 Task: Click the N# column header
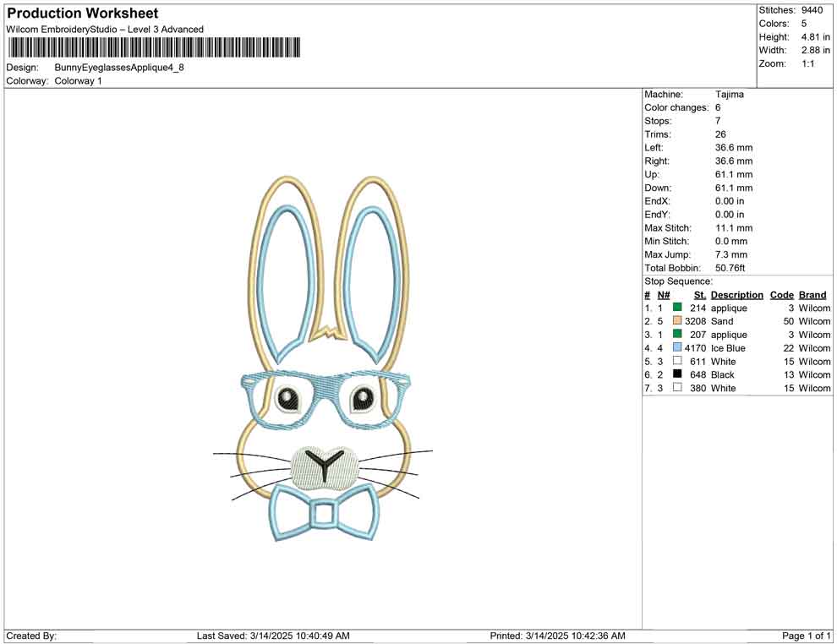[664, 295]
